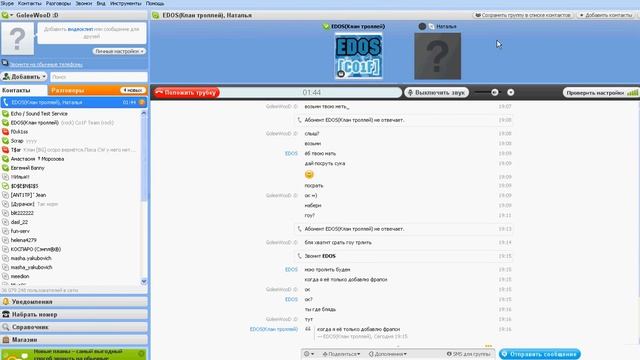Viewport: 640px width, 360px height.
Task: Click the contact list scroll up arrow
Action: tap(144, 113)
